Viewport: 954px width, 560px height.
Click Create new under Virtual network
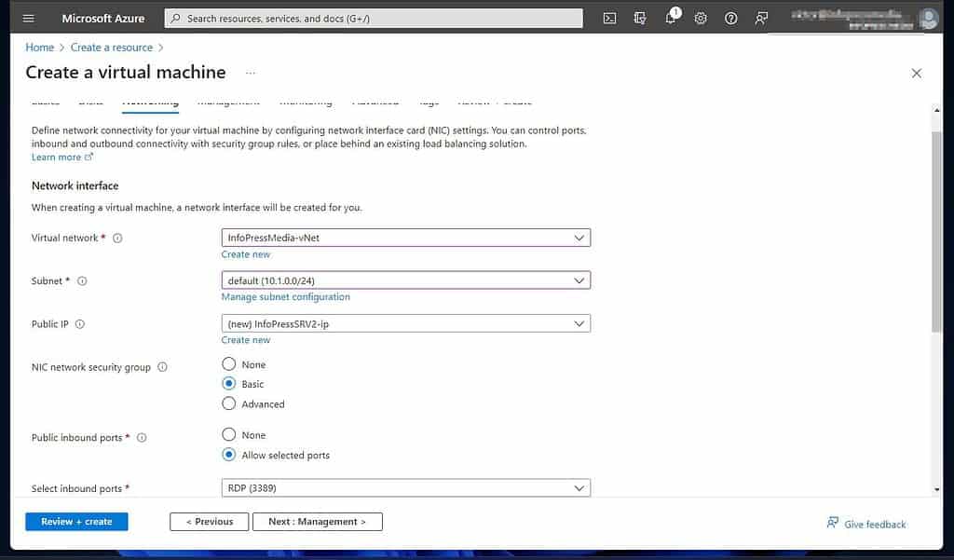[x=246, y=254]
